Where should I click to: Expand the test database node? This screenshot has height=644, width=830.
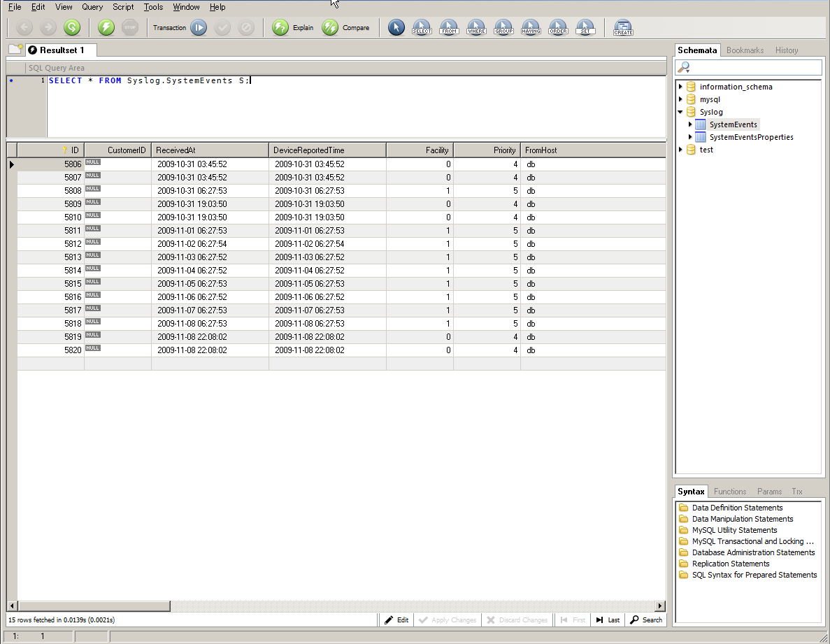(x=681, y=150)
